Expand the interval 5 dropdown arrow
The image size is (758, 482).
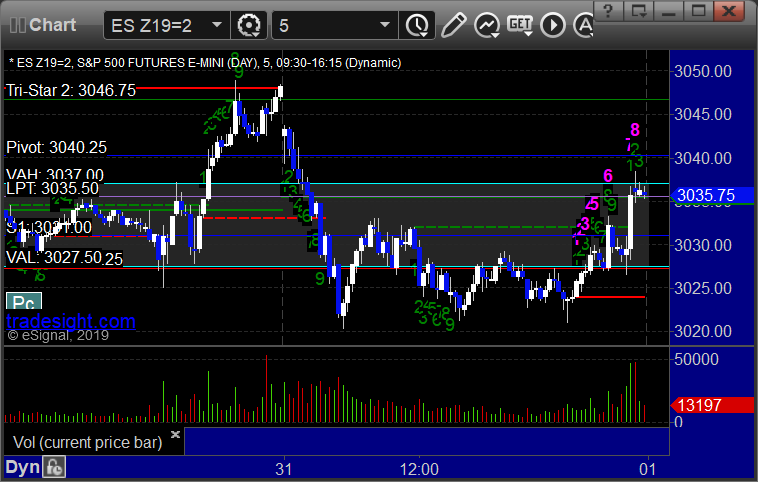[x=385, y=25]
